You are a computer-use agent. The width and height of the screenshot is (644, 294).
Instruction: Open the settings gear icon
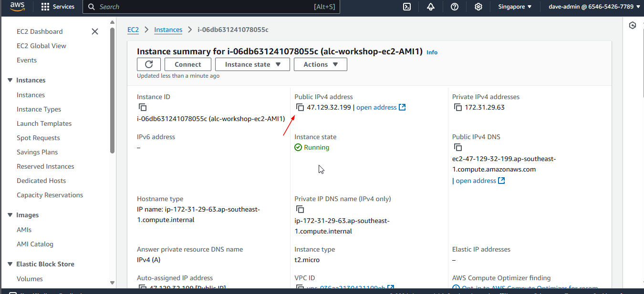pyautogui.click(x=478, y=7)
